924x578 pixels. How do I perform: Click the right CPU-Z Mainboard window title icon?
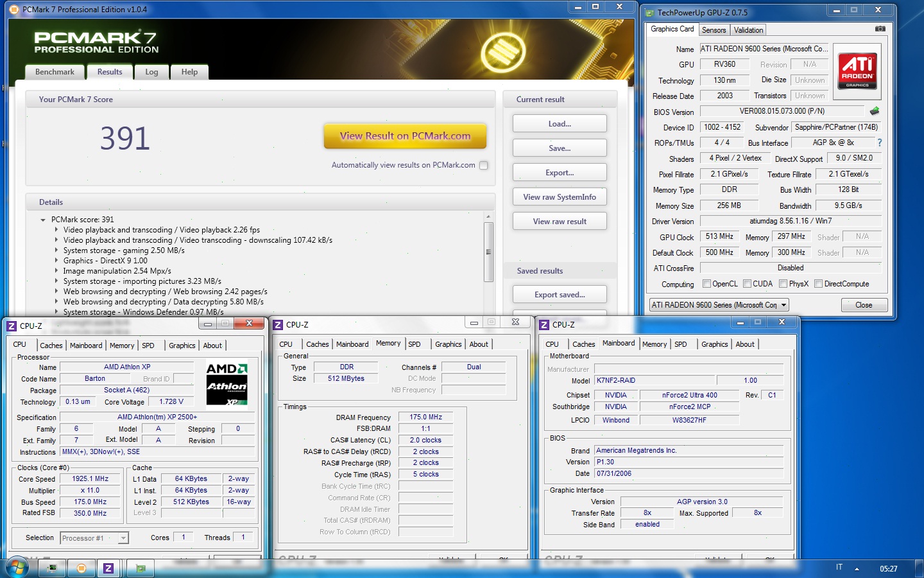(544, 325)
